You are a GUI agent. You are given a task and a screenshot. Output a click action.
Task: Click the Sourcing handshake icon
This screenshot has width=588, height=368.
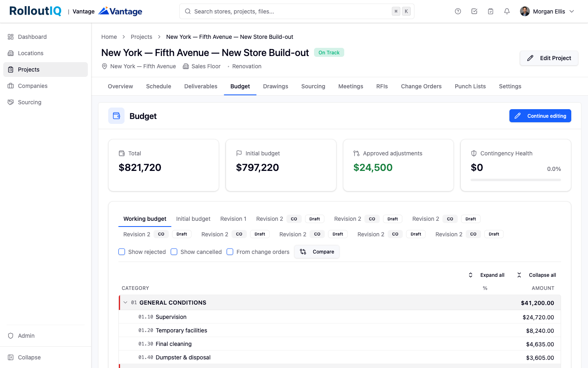(11, 102)
